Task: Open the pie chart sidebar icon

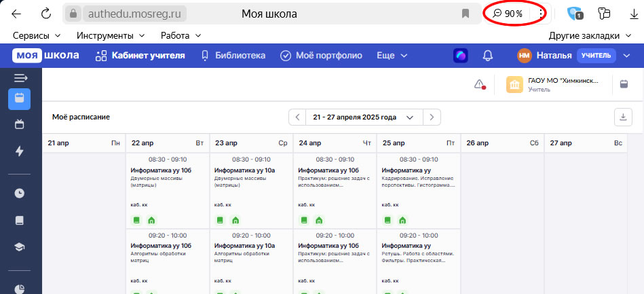Action: click(x=19, y=289)
